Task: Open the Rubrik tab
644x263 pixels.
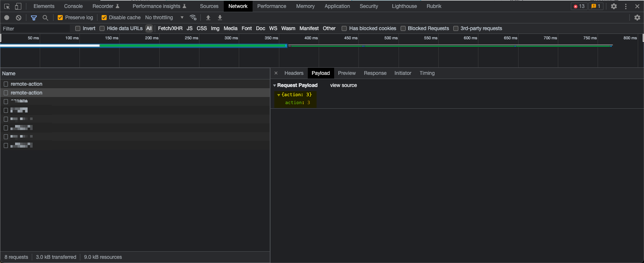Action: (x=434, y=6)
